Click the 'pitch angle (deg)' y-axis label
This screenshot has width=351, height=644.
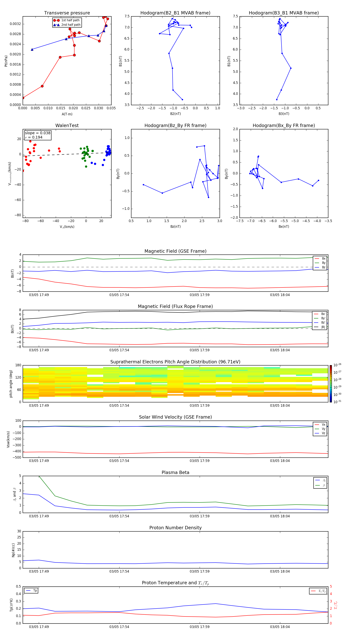pyautogui.click(x=11, y=384)
